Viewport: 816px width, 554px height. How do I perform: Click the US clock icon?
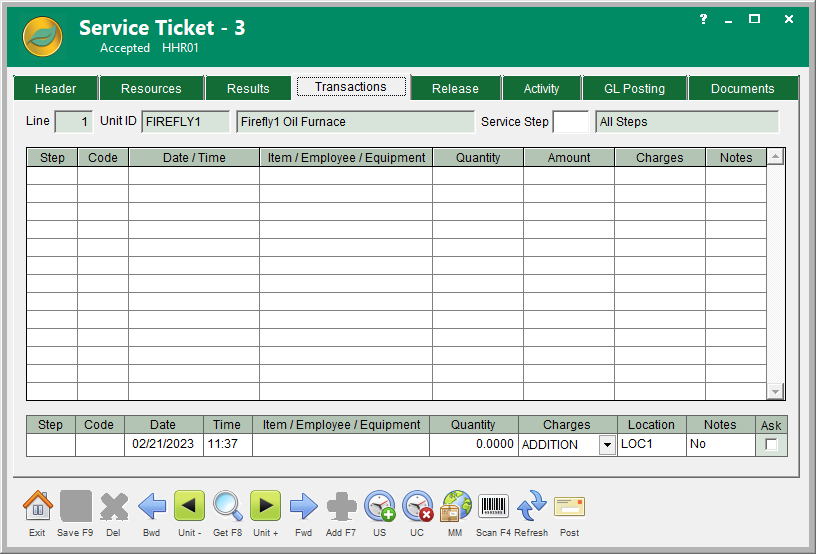pyautogui.click(x=379, y=506)
